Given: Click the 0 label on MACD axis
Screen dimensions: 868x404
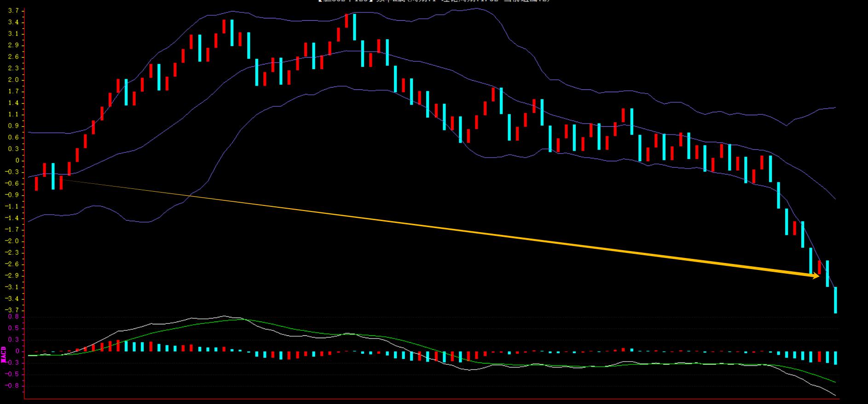Looking at the screenshot, I should coord(17,351).
